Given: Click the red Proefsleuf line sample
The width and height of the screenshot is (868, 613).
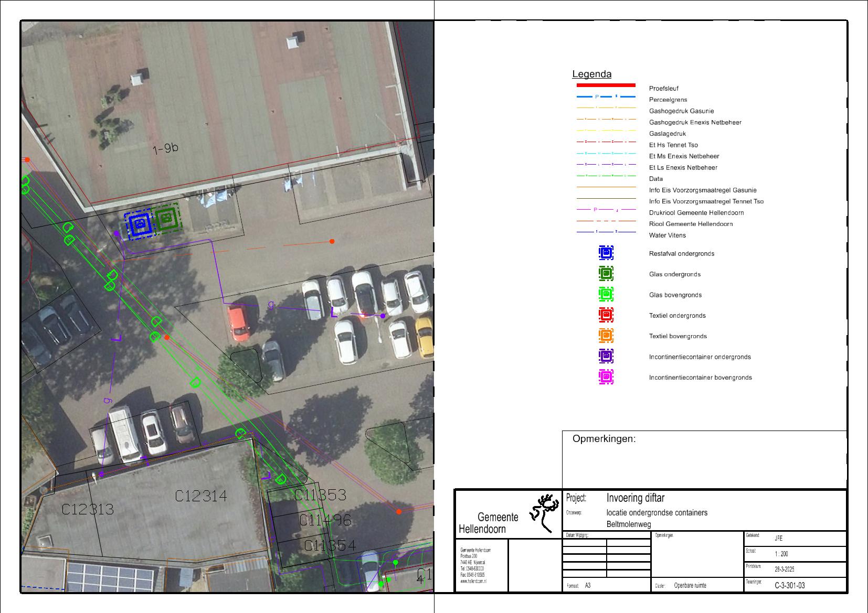Looking at the screenshot, I should pyautogui.click(x=606, y=85).
